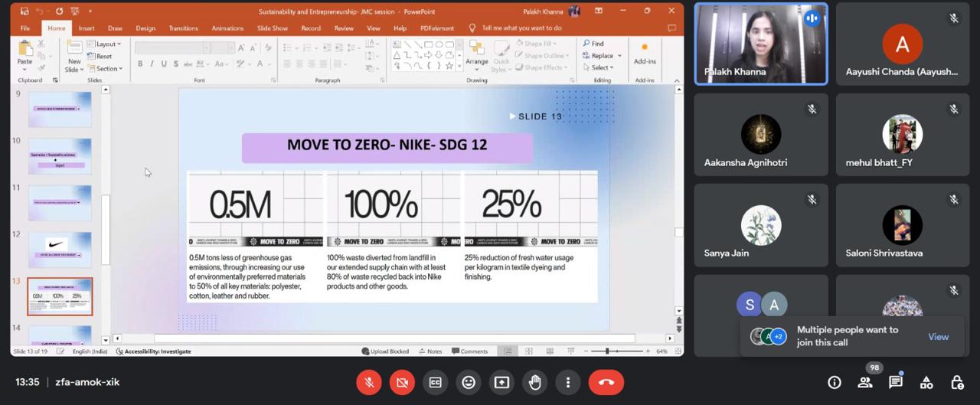
Task: Open Chat with everyone icon
Action: pyautogui.click(x=896, y=382)
